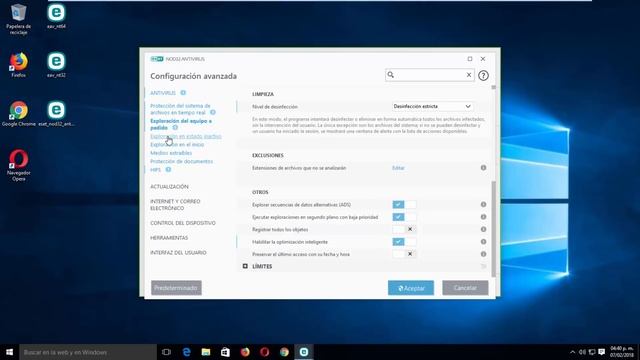
Task: Open Exploración en estado inactivo
Action: [186, 136]
